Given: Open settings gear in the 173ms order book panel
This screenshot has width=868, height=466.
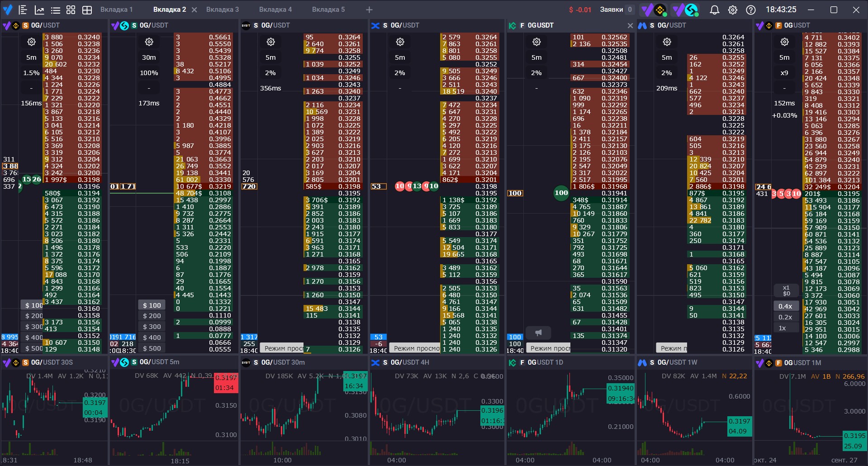Looking at the screenshot, I should click(x=149, y=42).
